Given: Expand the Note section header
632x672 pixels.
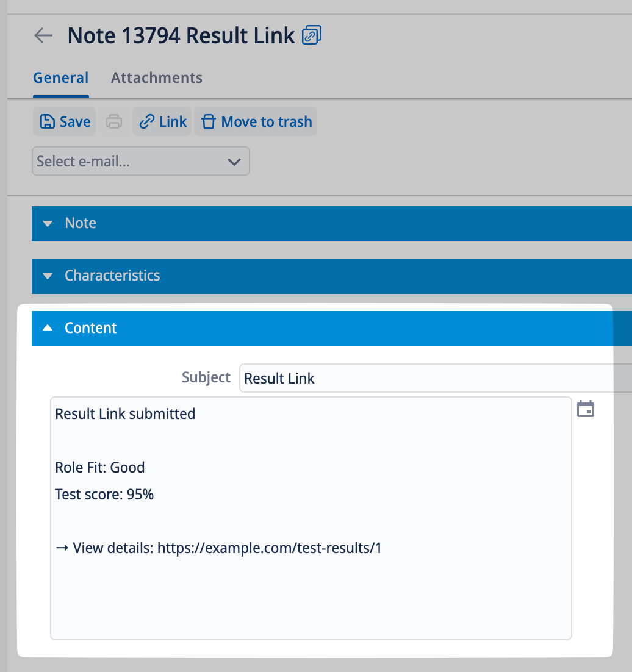Looking at the screenshot, I should [81, 223].
